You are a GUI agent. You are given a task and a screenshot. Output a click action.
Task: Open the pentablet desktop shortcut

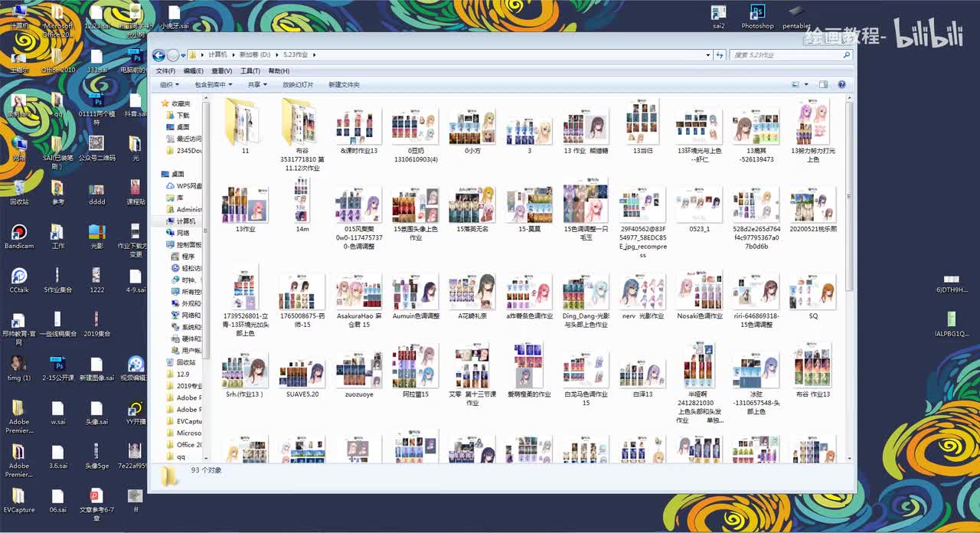pyautogui.click(x=796, y=18)
